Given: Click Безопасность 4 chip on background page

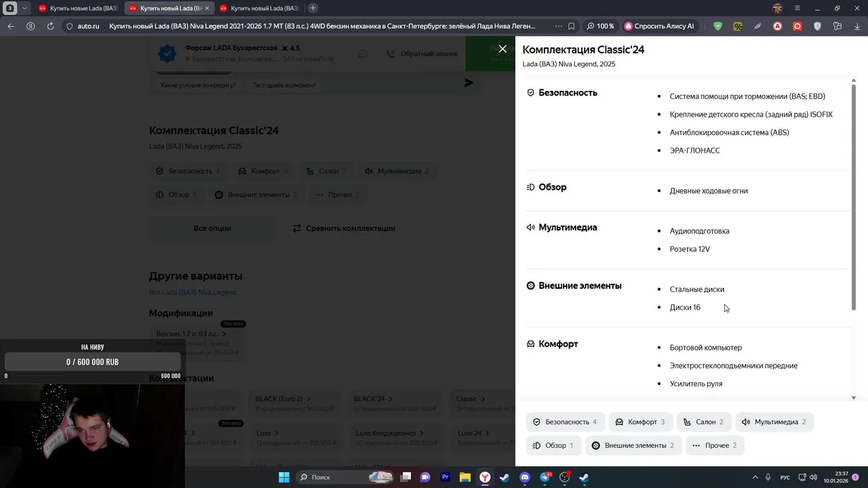Looking at the screenshot, I should [188, 171].
